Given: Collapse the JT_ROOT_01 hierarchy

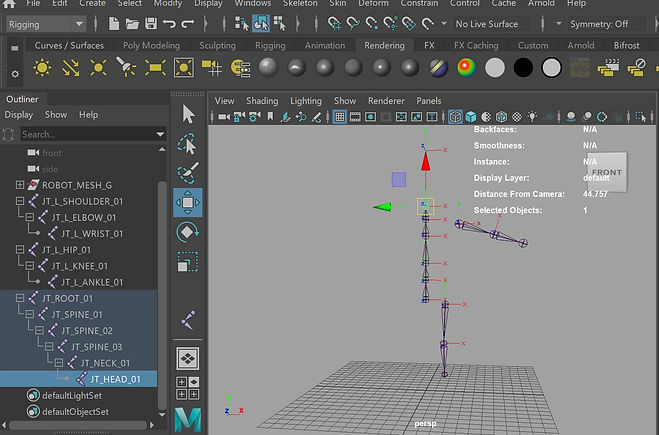Looking at the screenshot, I should coord(20,298).
